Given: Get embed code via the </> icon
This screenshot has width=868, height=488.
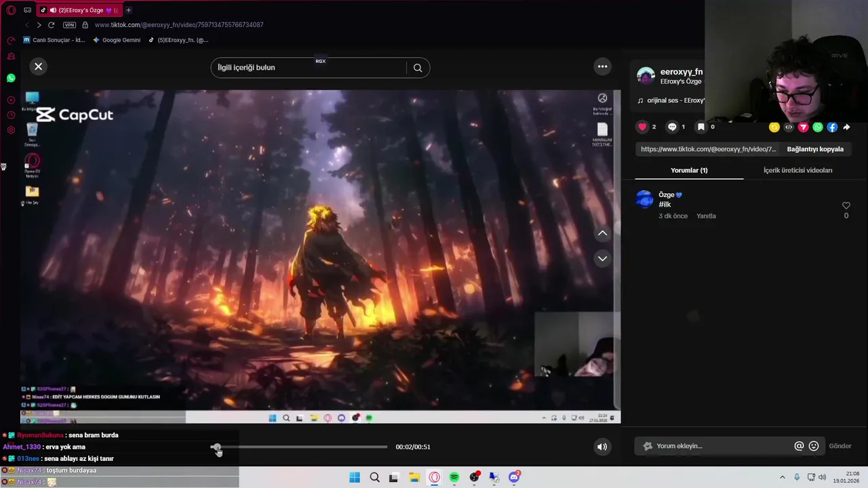Looking at the screenshot, I should (789, 127).
